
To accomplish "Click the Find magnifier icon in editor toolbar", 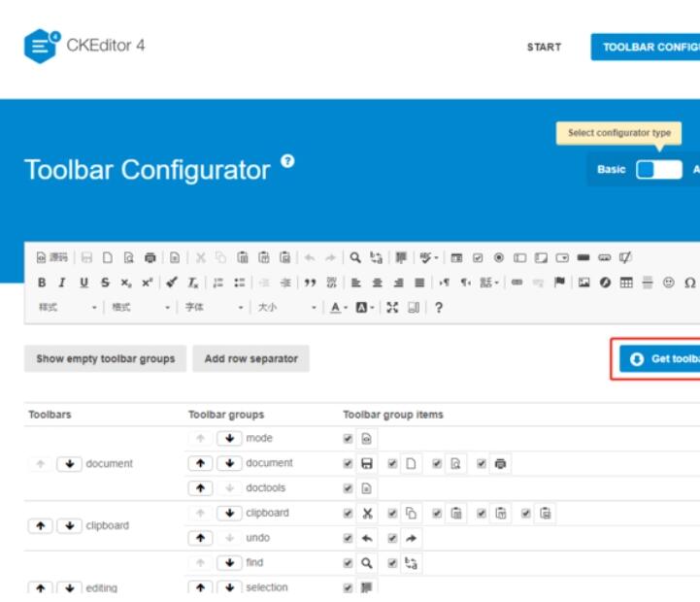I will coord(355,257).
